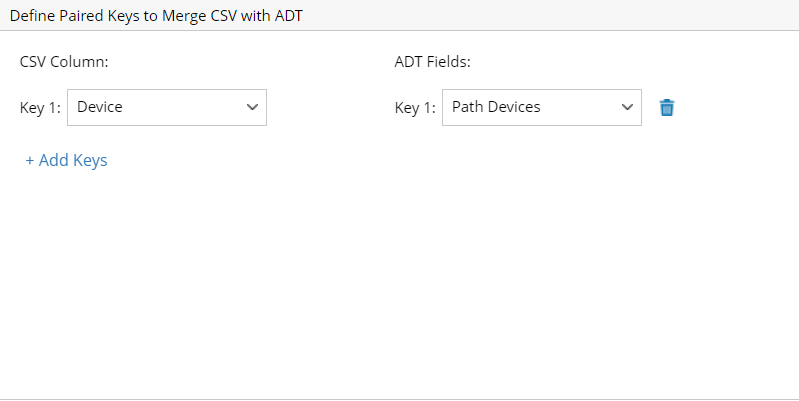Image resolution: width=799 pixels, height=401 pixels.
Task: Focus the title bar at "Merge CSV with ADT"
Action: point(249,15)
